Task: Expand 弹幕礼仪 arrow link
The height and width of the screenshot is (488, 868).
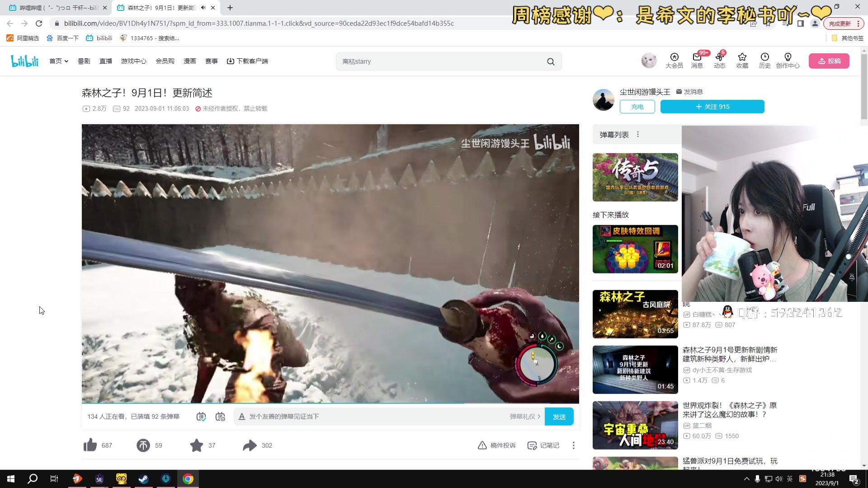Action: 525,417
